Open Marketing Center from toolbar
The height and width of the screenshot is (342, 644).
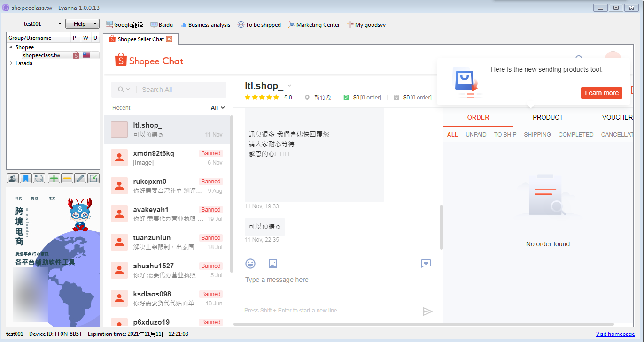click(314, 24)
